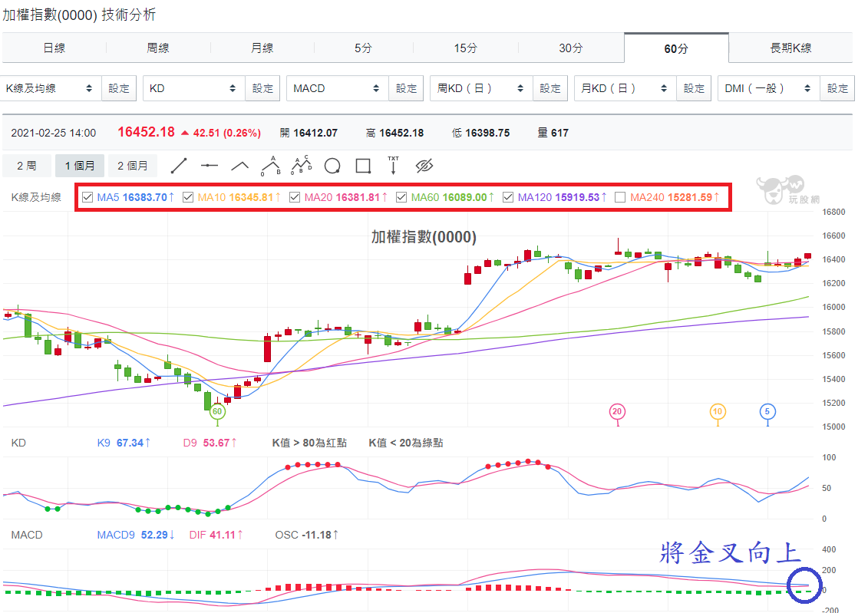Uncheck the MA20 checkbox
The width and height of the screenshot is (868, 613).
pos(295,197)
